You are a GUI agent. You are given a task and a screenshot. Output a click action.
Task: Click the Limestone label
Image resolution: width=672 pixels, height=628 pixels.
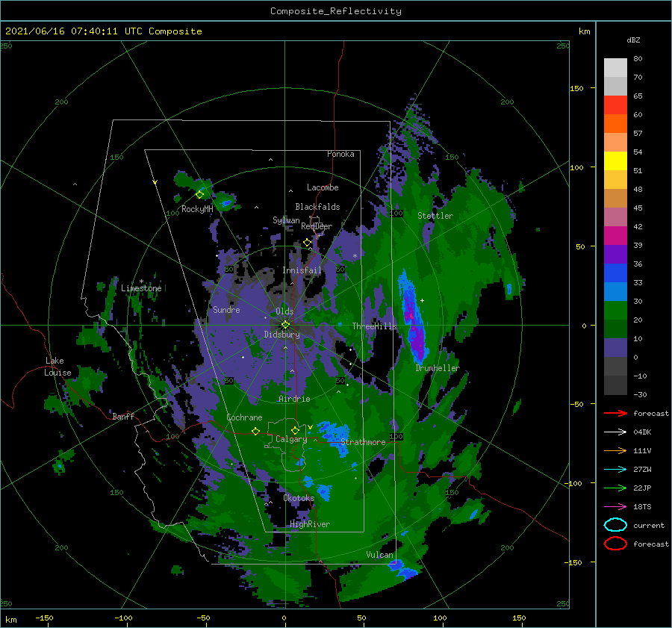(141, 288)
